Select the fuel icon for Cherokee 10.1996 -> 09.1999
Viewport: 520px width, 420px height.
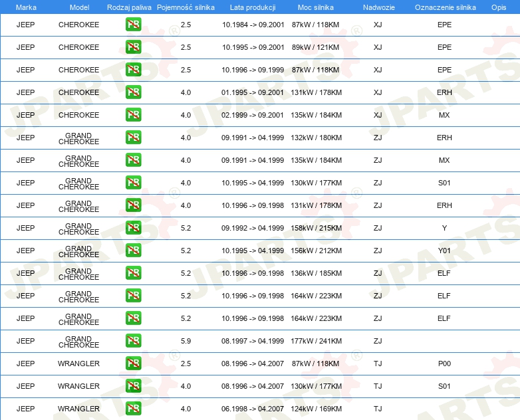point(133,70)
